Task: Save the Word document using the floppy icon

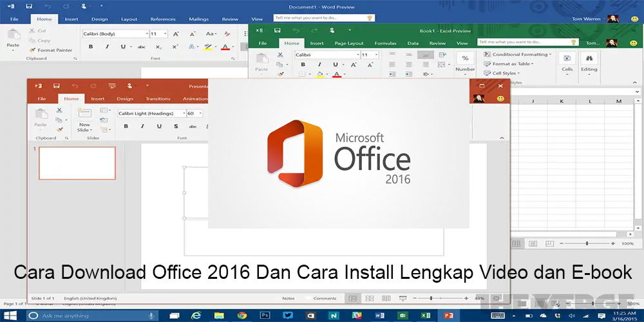Action: pyautogui.click(x=29, y=6)
